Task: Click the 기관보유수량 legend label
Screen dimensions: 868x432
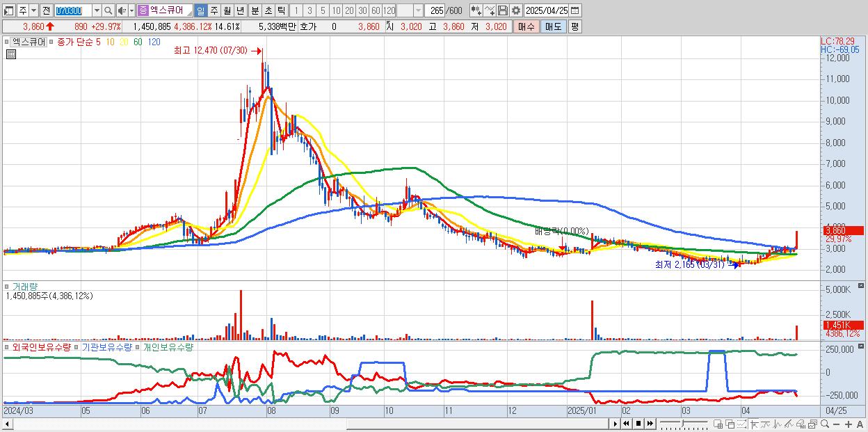Action: tap(107, 346)
